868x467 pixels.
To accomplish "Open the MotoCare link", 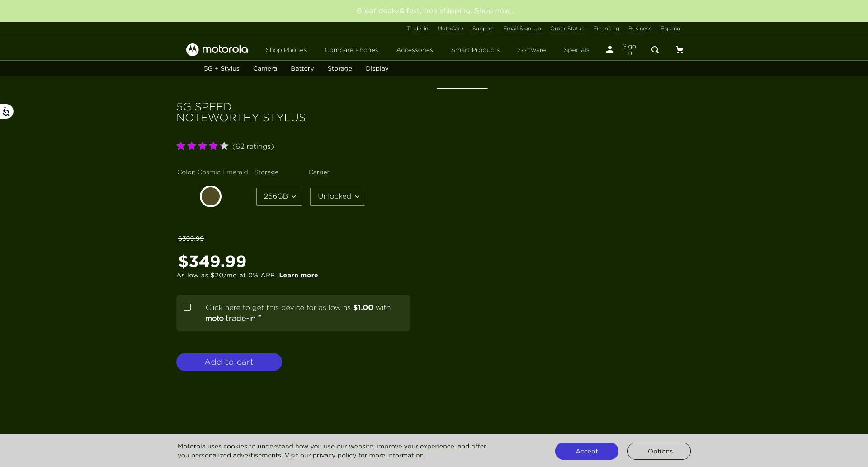I will [450, 29].
